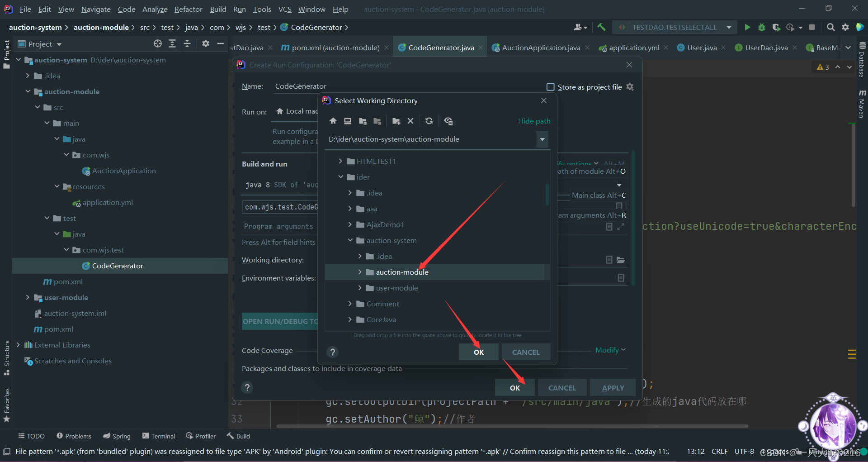Click the Modify coverage options link
Screen dimensions: 868x462
610,350
